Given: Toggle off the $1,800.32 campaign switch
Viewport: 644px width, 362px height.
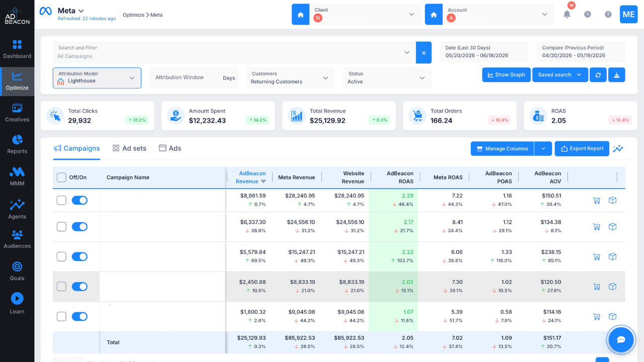Looking at the screenshot, I should [x=79, y=316].
